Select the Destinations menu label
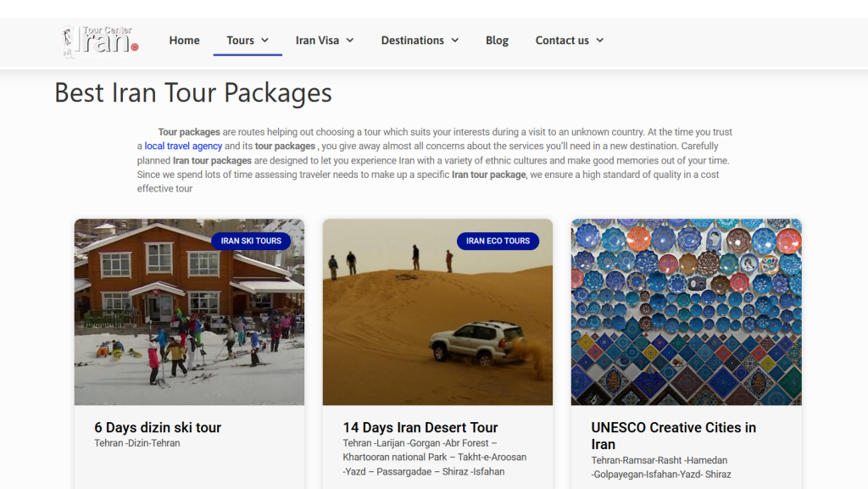868x489 pixels. pos(412,41)
